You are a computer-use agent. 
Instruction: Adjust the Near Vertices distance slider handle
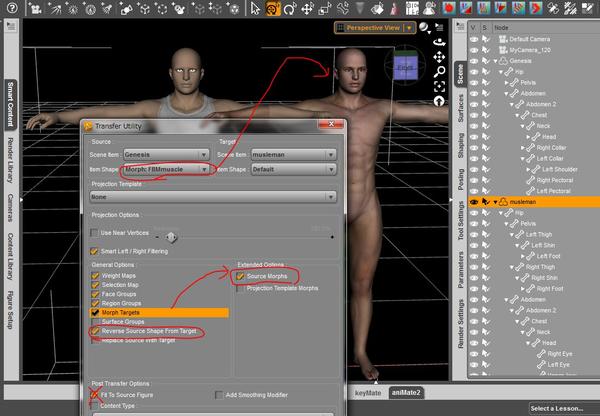[171, 237]
